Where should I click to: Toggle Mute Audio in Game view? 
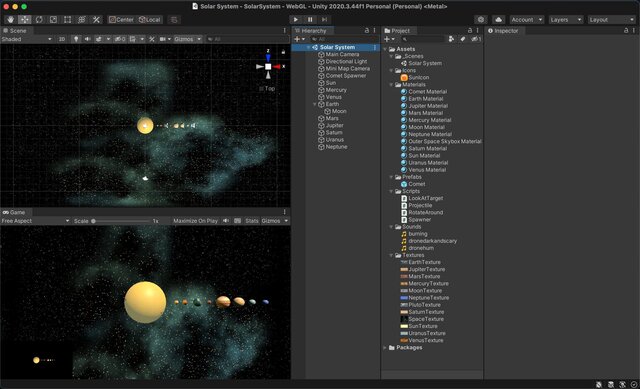[226, 221]
